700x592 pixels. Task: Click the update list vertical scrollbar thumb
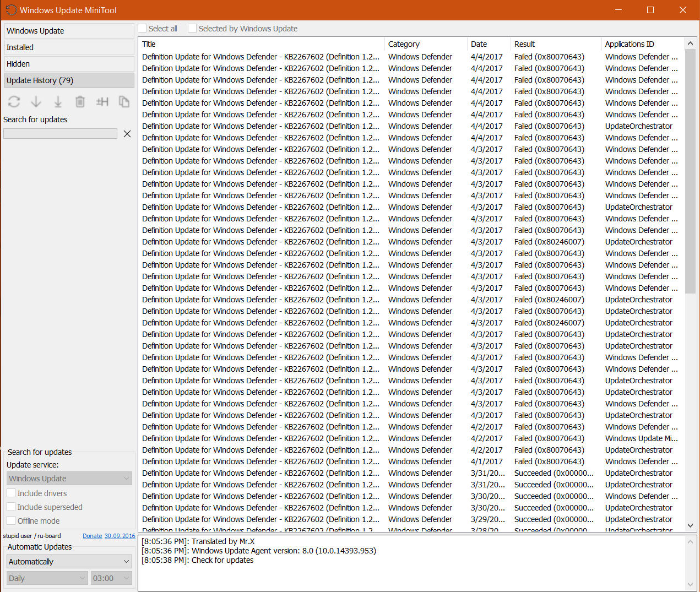690,171
